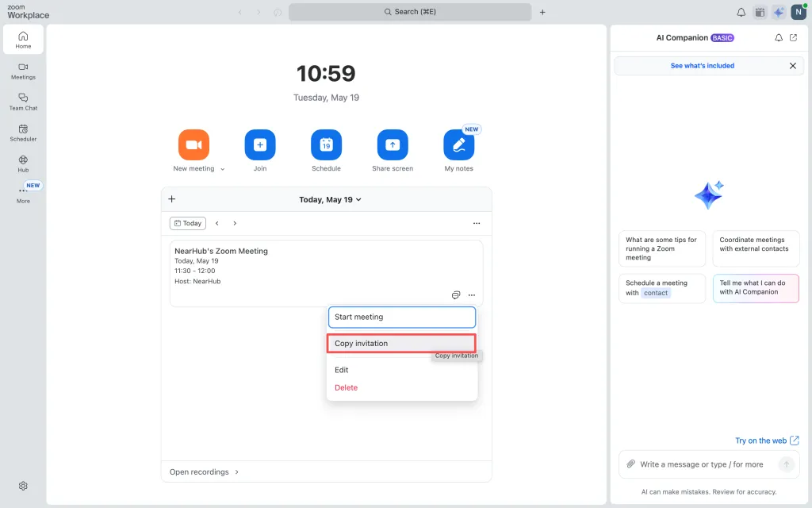Open calendar icon in the top bar
This screenshot has height=508, width=812.
(x=760, y=12)
